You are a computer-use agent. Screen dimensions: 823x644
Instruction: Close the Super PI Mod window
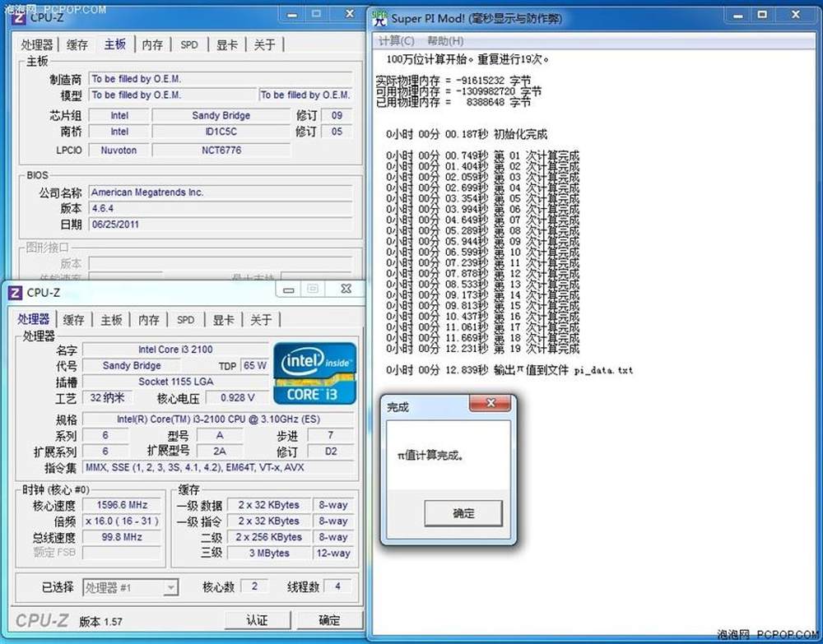[x=796, y=15]
